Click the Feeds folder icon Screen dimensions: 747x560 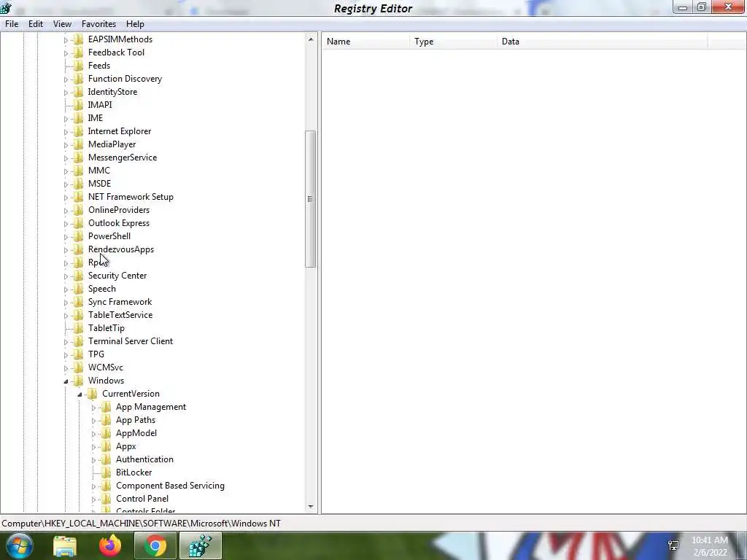[79, 66]
